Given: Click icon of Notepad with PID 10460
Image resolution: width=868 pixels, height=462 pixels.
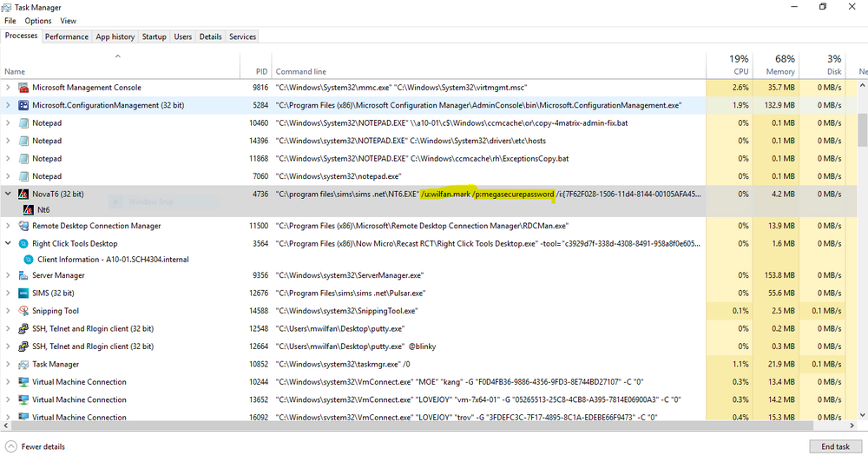Looking at the screenshot, I should 23,123.
